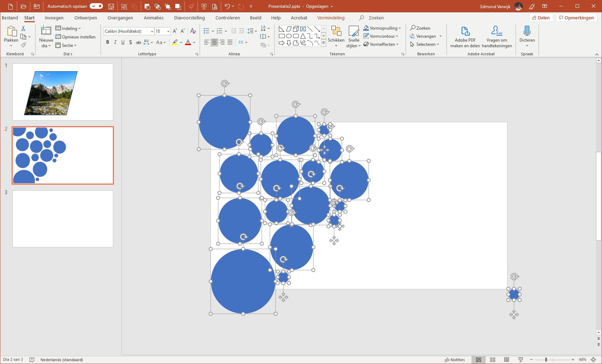
Task: Click the Dicteren microphone icon
Action: click(527, 31)
